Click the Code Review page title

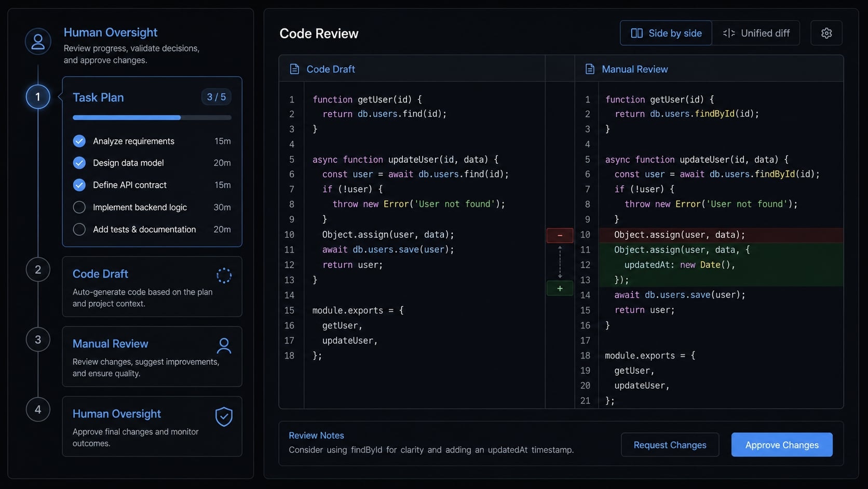tap(319, 33)
